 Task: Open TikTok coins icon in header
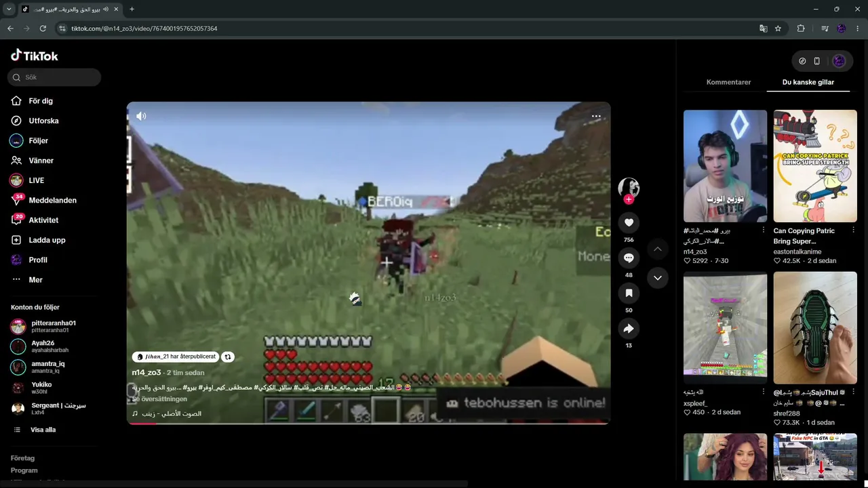pyautogui.click(x=802, y=61)
